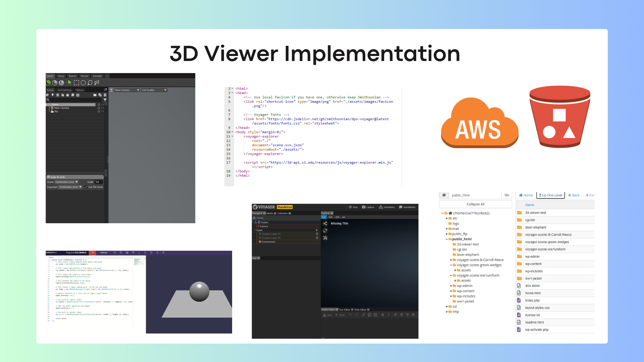Click the lasso selection tool icon
The width and height of the screenshot is (644, 362).
(90, 83)
